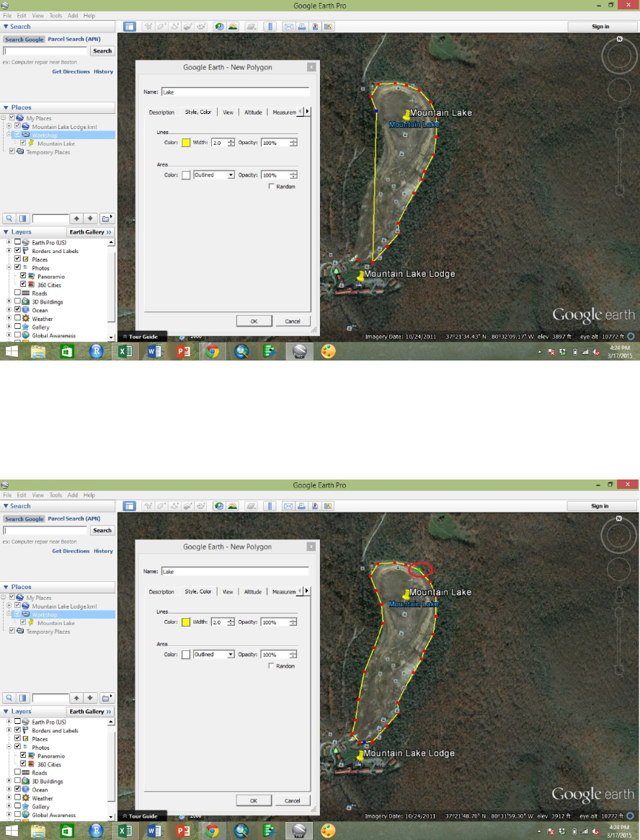Click Print icon in bottom screenshot toolbar
Screen dimensions: 640x840
click(301, 505)
